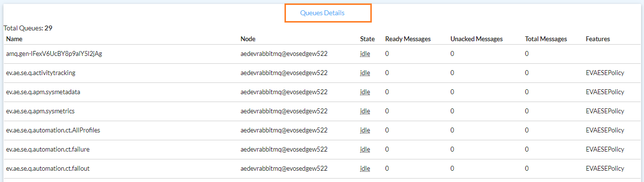This screenshot has width=644, height=182.
Task: Select the Name column header
Action: (14, 39)
